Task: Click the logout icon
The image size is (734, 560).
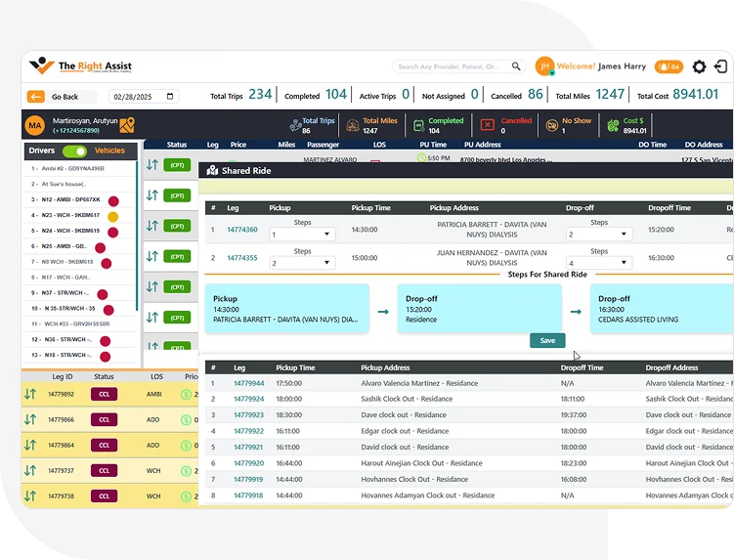Action: (721, 67)
